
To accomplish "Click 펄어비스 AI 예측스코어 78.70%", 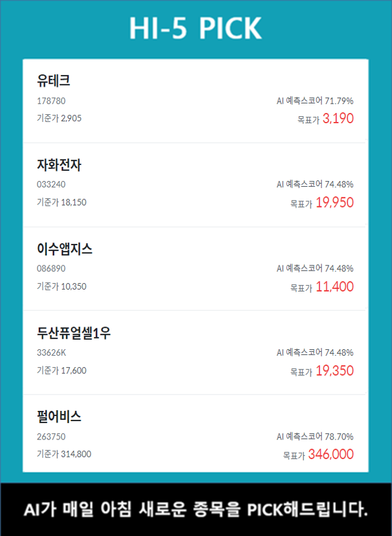I will 314,436.
